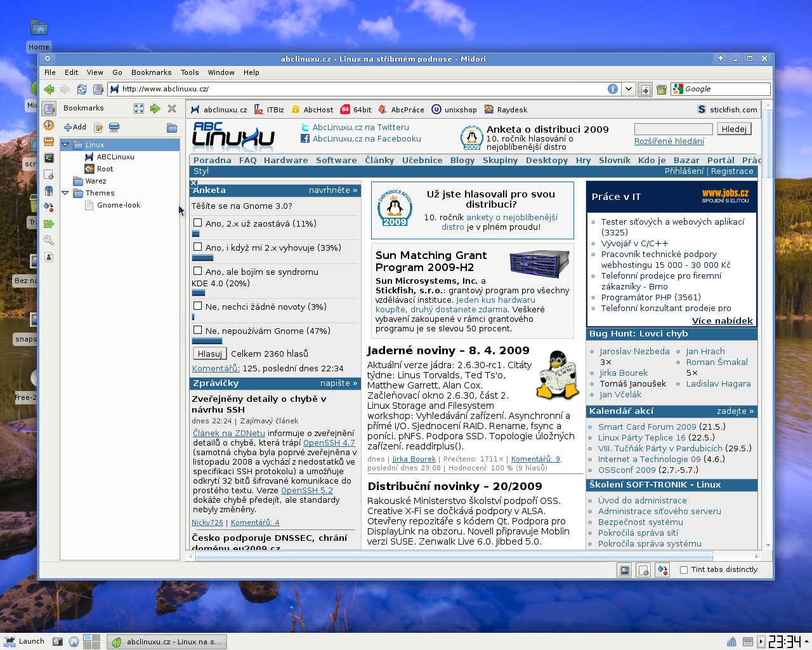The height and width of the screenshot is (650, 812).
Task: Toggle the script diamond icon in status bar
Action: click(662, 570)
